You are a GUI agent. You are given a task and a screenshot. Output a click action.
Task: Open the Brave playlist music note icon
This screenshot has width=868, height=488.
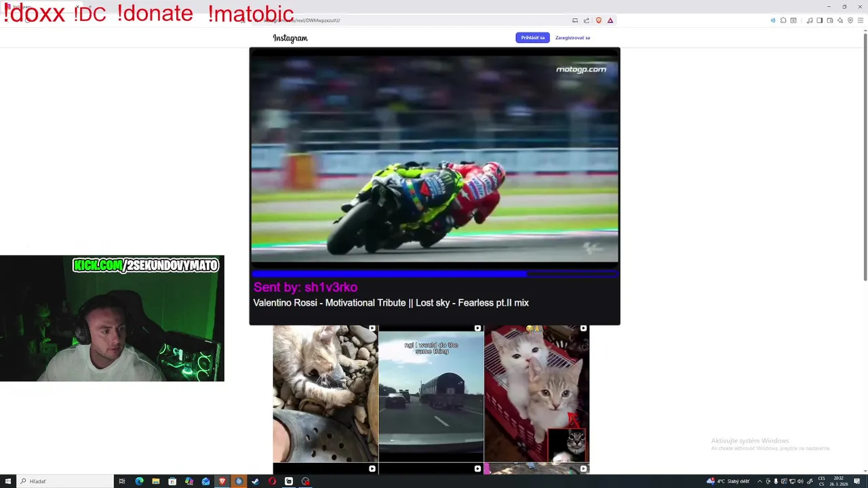click(810, 20)
